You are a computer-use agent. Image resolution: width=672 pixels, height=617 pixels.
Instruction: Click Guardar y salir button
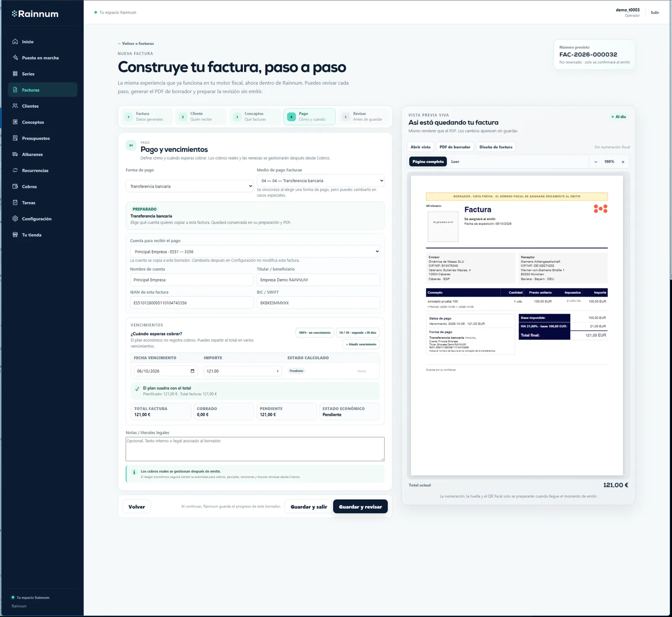pos(309,507)
